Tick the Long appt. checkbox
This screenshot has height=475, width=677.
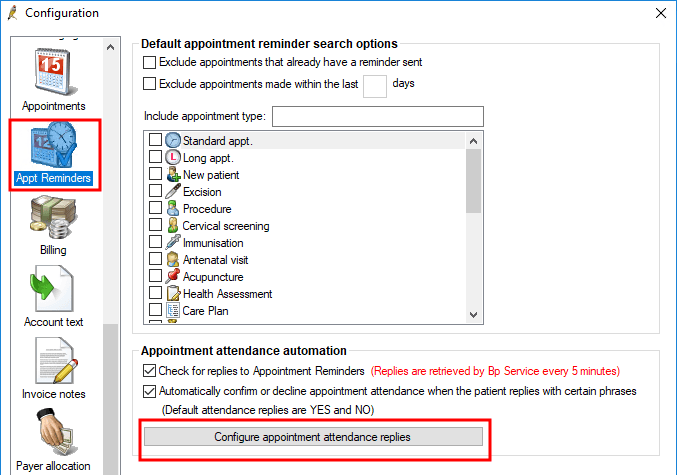(x=155, y=157)
